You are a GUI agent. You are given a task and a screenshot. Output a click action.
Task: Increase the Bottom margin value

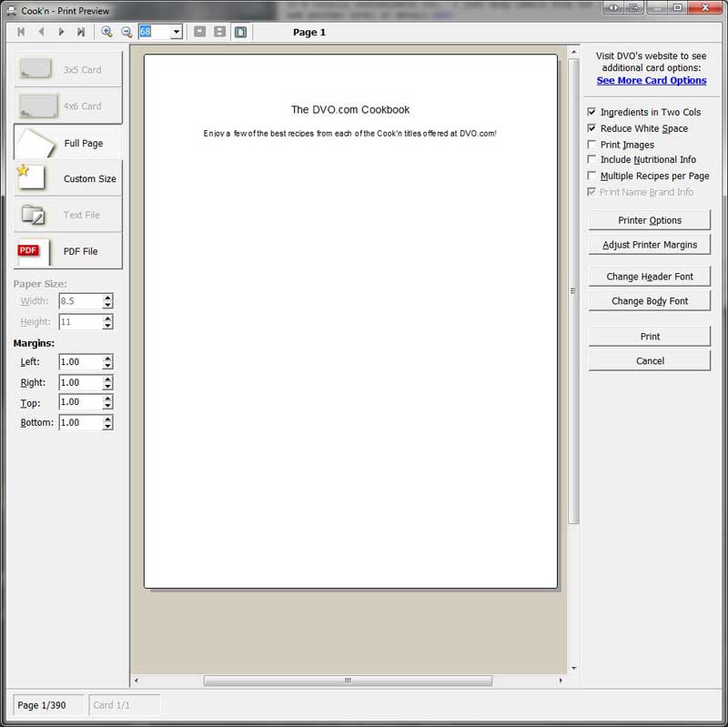(x=107, y=419)
